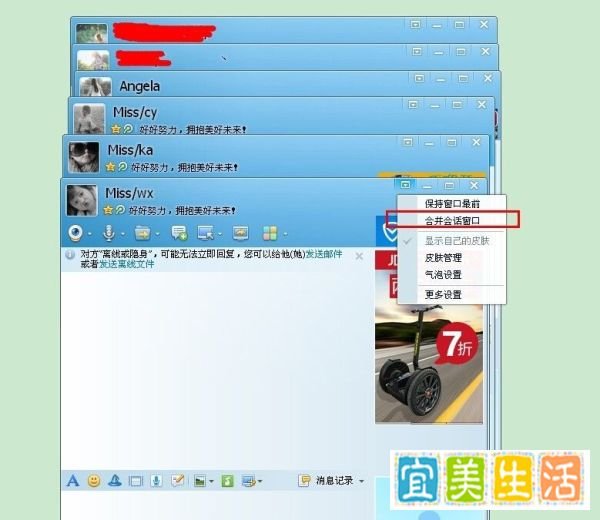The height and width of the screenshot is (520, 600).
Task: Open the handwriting input pencil icon
Action: click(178, 481)
